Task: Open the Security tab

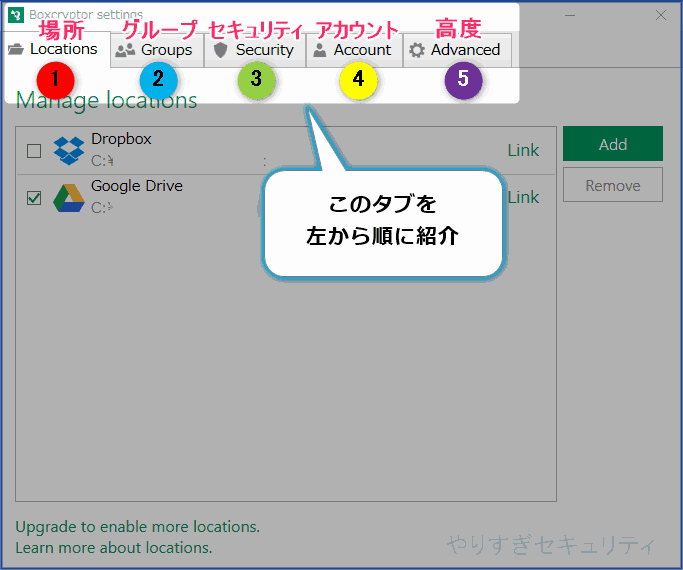Action: click(x=255, y=50)
